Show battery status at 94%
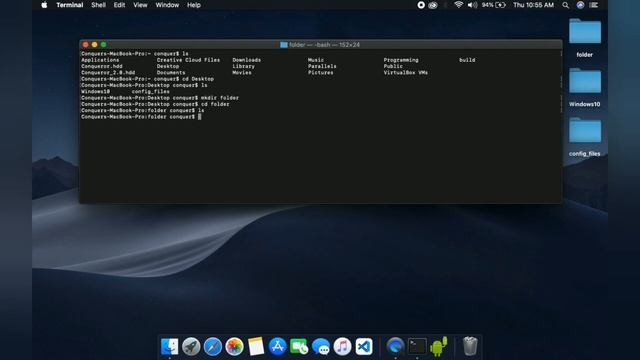Image resolution: width=640 pixels, height=360 pixels. 493,5
